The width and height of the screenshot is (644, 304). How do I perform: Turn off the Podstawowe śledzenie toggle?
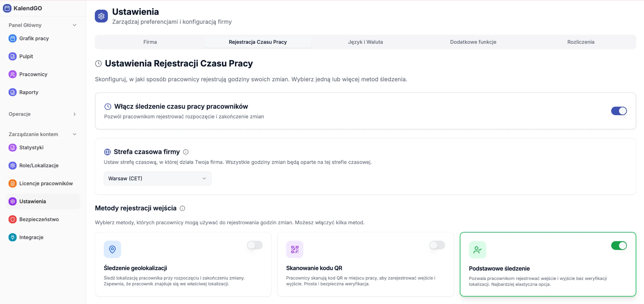619,246
